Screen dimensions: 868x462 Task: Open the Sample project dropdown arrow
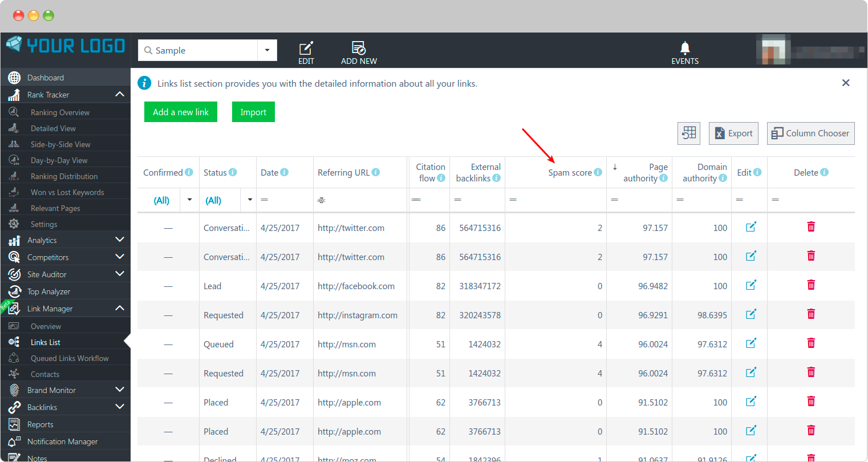tap(267, 50)
